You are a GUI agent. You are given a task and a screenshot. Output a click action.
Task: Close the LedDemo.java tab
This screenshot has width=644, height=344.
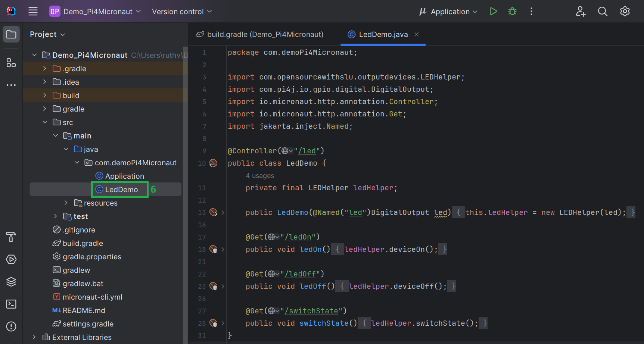click(x=417, y=34)
